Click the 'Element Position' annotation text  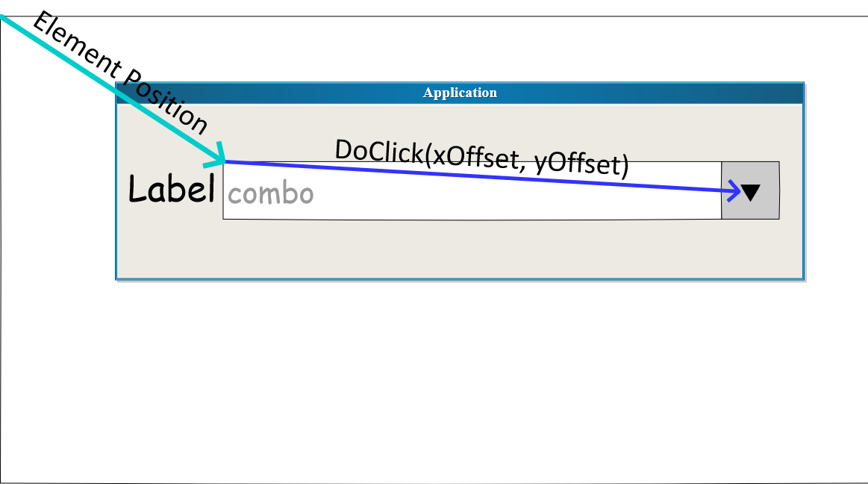point(119,75)
